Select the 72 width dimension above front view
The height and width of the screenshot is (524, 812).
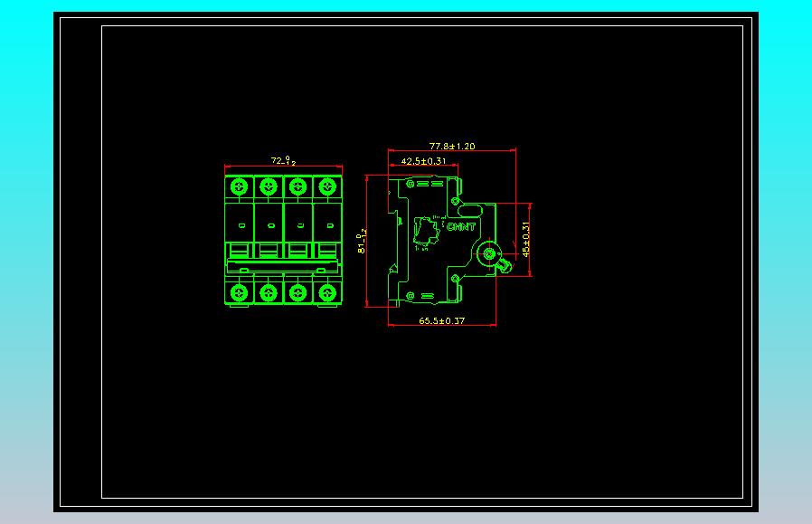tap(283, 161)
